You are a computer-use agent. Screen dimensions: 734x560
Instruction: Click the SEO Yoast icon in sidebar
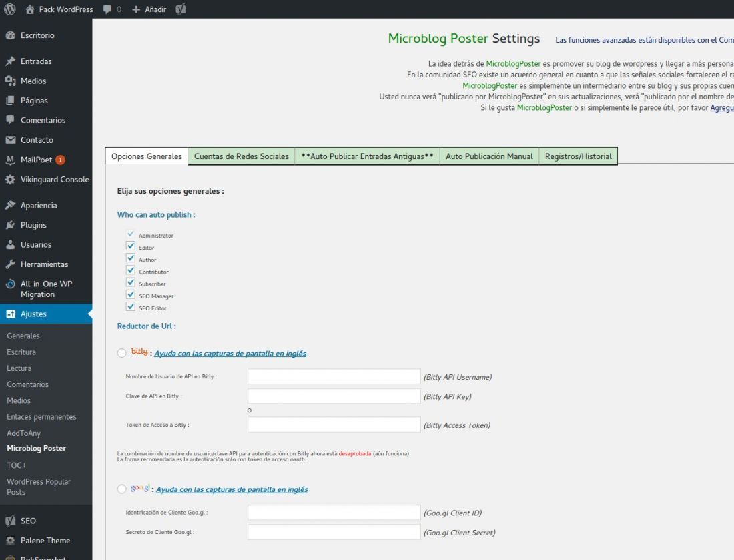10,521
